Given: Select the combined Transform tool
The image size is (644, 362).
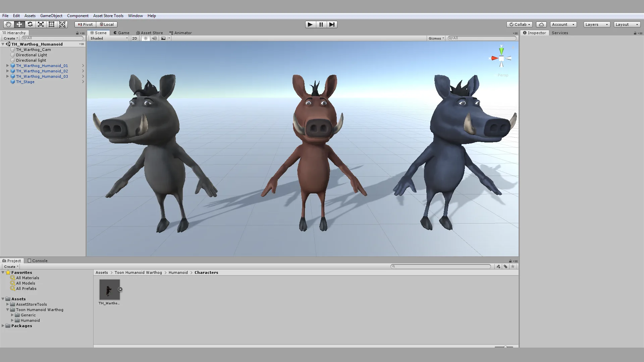Looking at the screenshot, I should coord(62,24).
